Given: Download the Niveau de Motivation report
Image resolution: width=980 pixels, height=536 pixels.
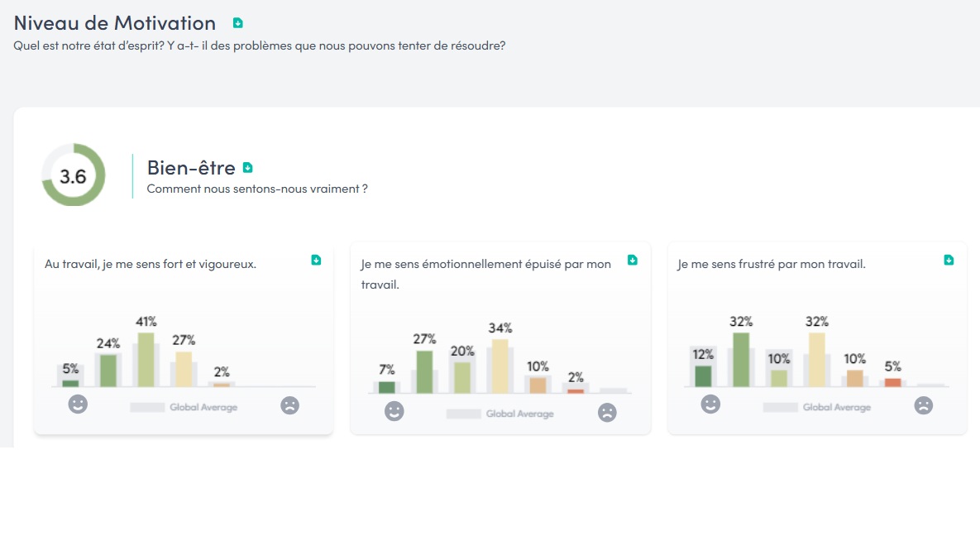Looking at the screenshot, I should [x=238, y=23].
